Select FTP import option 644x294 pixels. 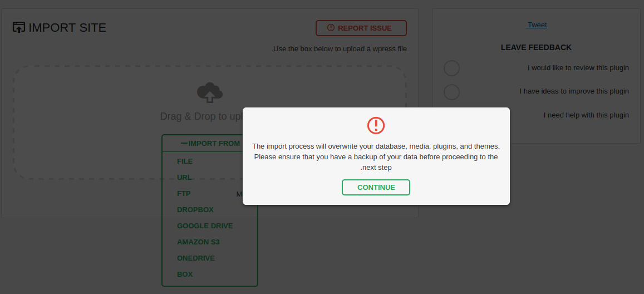pyautogui.click(x=184, y=193)
